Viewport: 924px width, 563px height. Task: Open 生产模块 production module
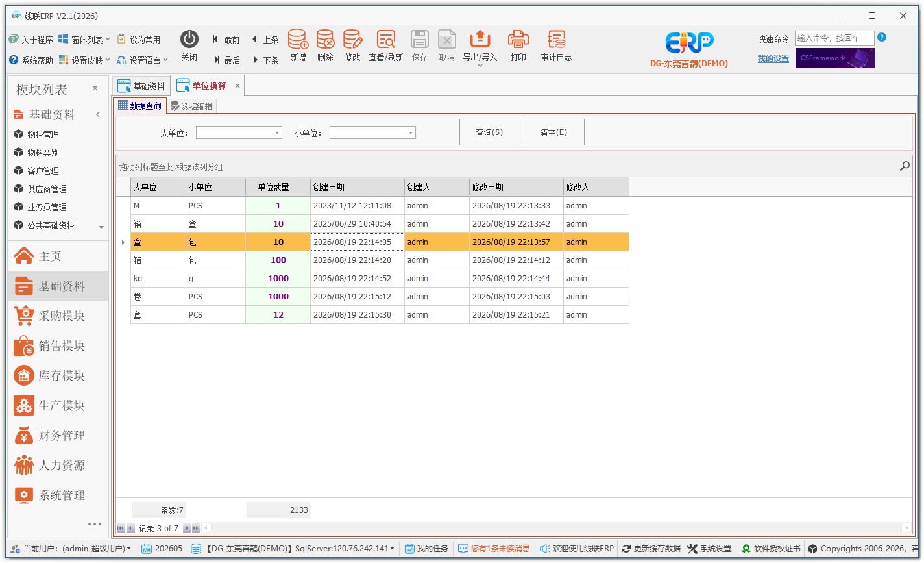tap(58, 406)
